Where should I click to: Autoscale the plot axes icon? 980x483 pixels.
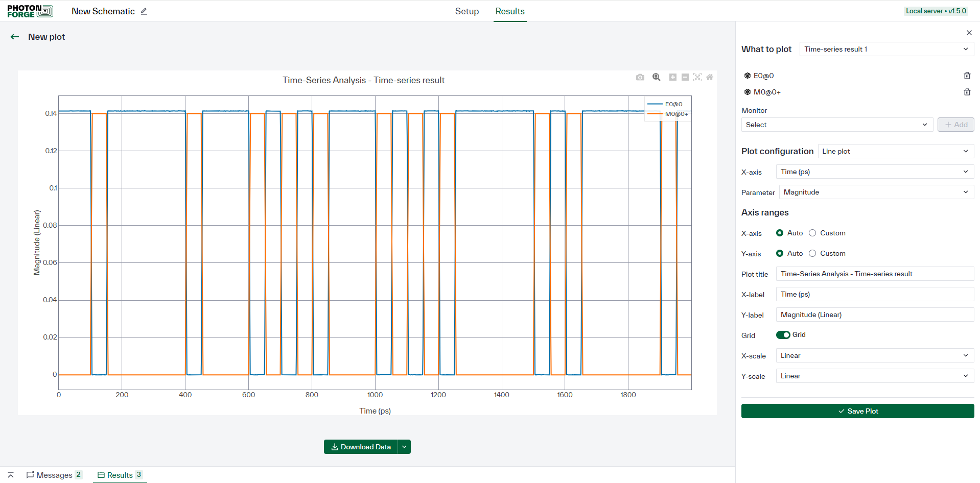coord(697,77)
